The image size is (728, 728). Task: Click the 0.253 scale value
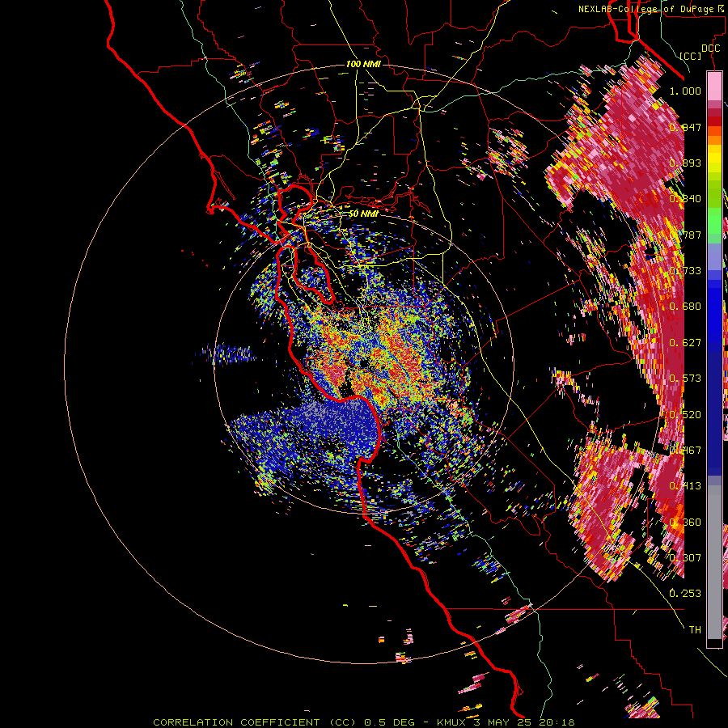click(685, 594)
